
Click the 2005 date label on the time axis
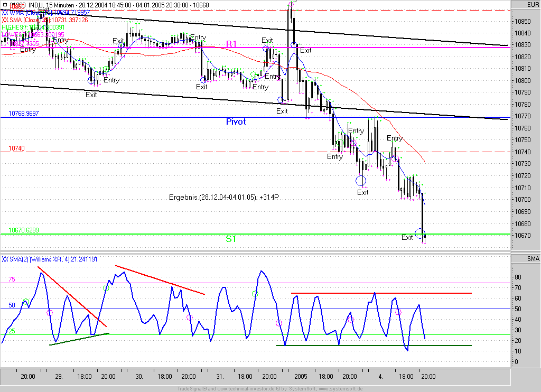(301, 377)
